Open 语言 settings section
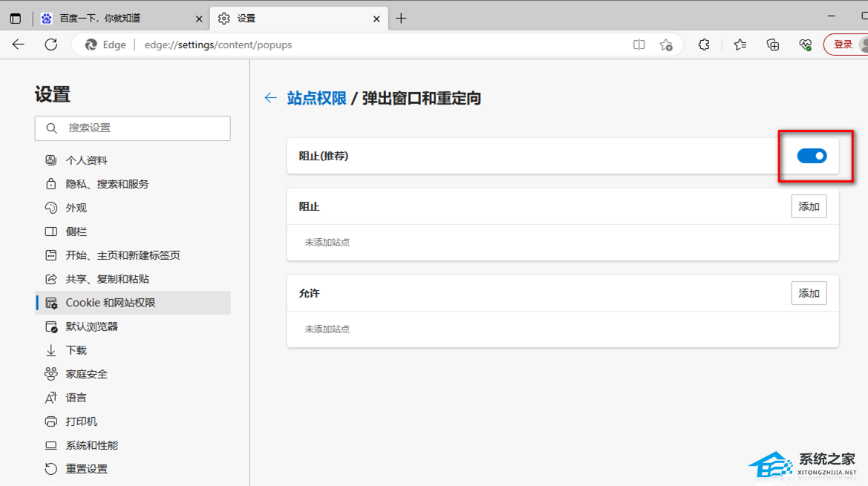The image size is (868, 486). point(133,398)
